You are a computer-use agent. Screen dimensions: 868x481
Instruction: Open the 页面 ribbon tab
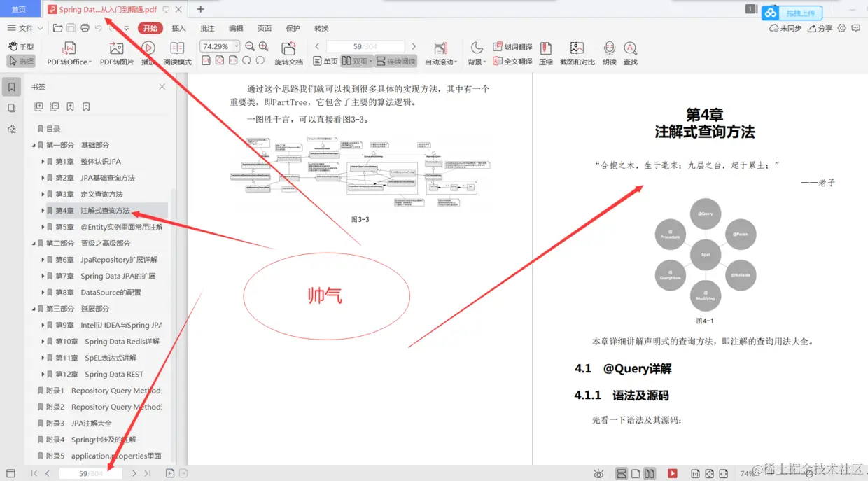point(265,28)
